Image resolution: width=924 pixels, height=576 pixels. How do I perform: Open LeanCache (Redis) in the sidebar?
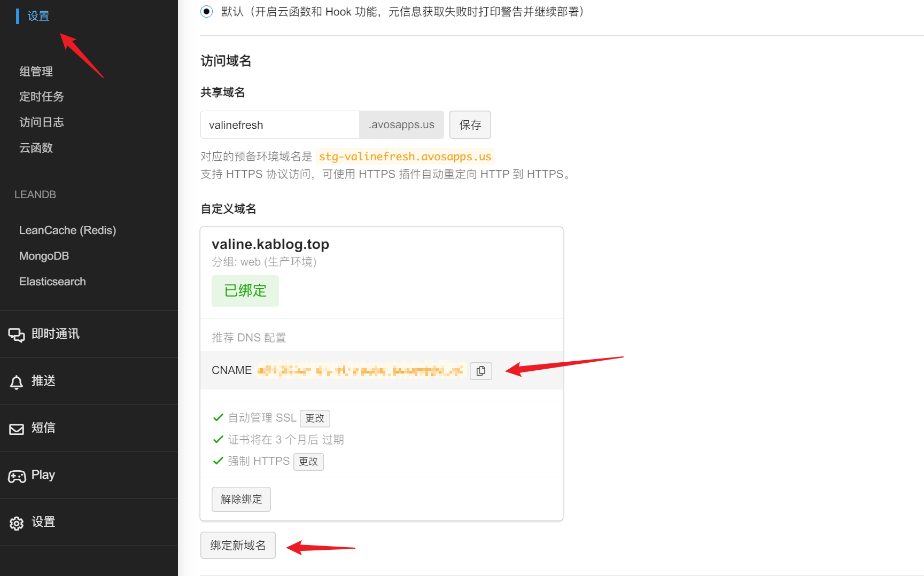pyautogui.click(x=67, y=230)
